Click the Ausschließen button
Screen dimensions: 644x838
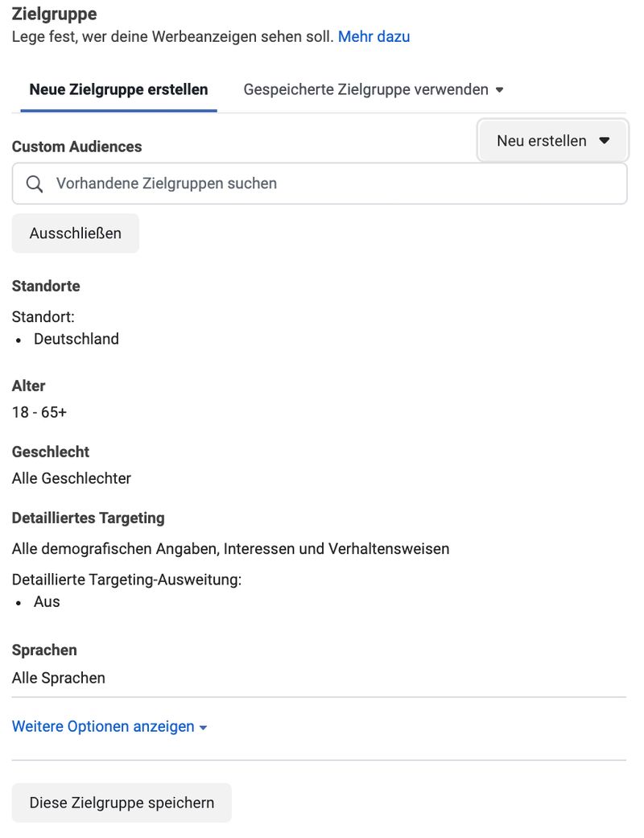click(76, 233)
